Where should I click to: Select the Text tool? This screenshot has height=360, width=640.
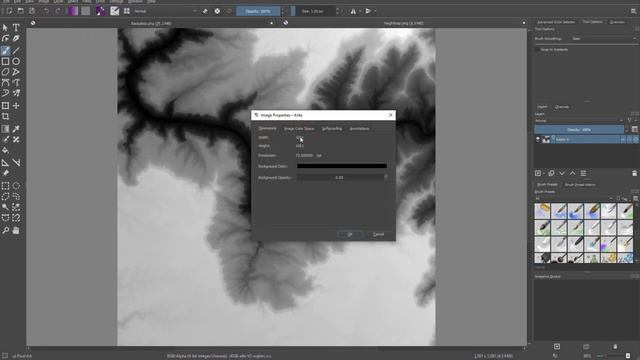pyautogui.click(x=16, y=28)
